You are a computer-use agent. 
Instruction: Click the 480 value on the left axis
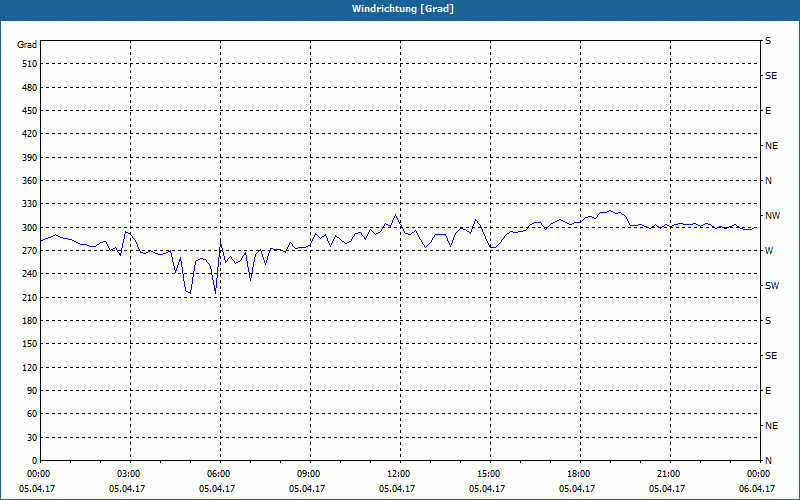[30, 88]
